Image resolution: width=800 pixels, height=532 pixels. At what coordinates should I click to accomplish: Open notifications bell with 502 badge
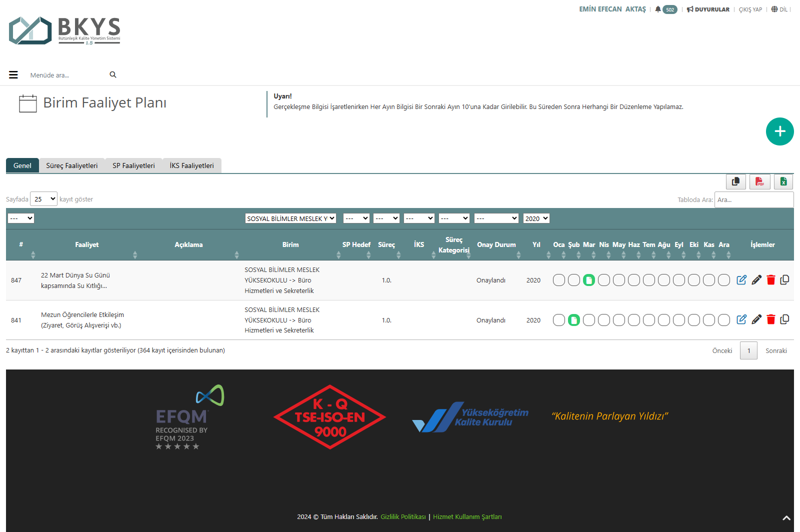click(665, 9)
